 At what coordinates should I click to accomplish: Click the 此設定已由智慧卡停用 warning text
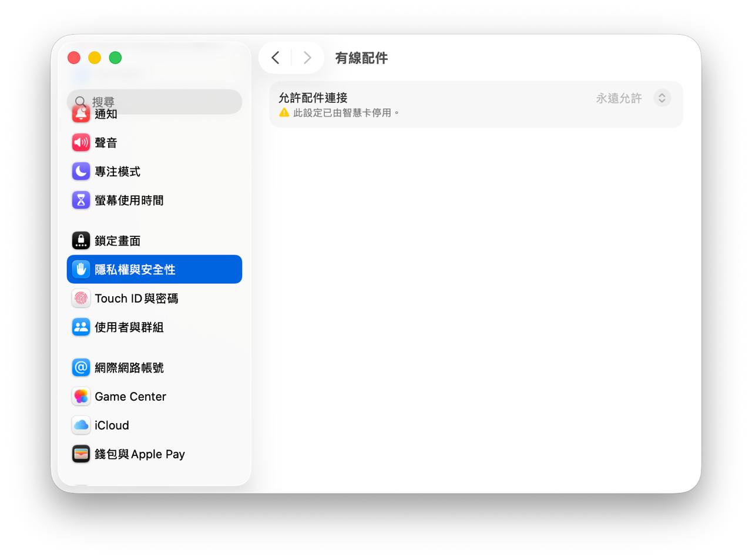(346, 113)
